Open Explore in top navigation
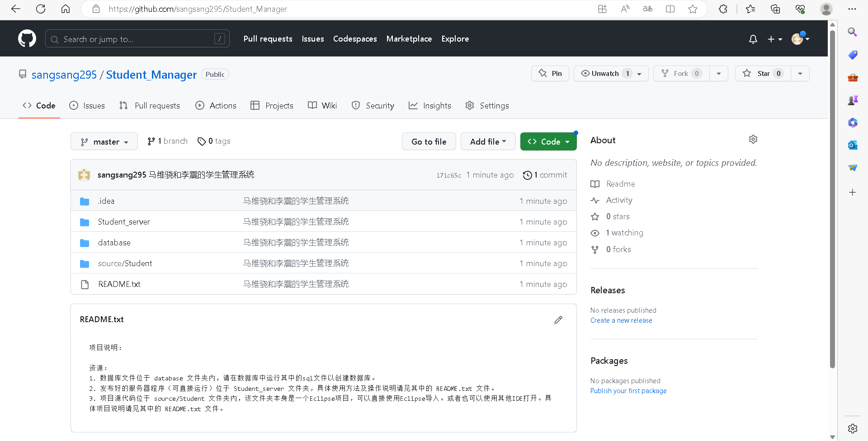This screenshot has width=868, height=441. point(455,39)
